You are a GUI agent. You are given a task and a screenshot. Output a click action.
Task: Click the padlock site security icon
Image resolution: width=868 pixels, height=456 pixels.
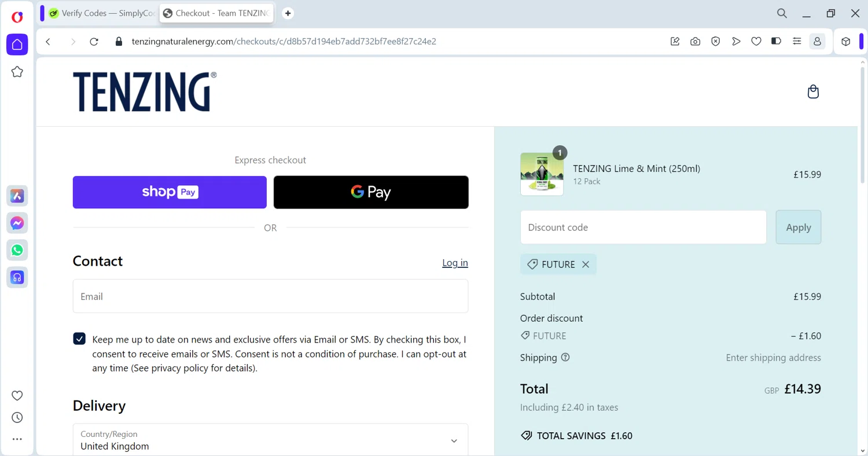tap(119, 42)
